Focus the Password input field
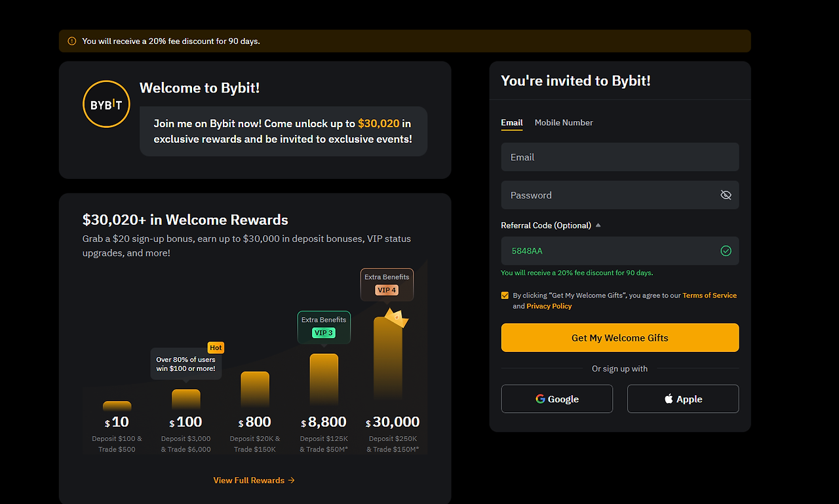The image size is (839, 504). point(620,195)
